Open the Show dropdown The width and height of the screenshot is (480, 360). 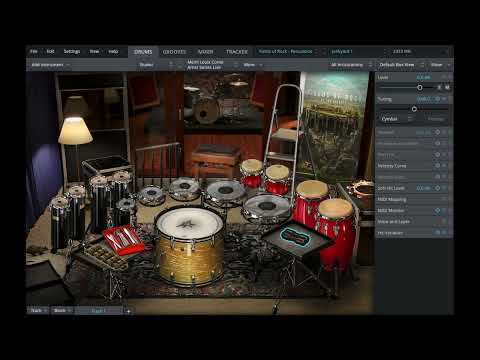point(440,65)
